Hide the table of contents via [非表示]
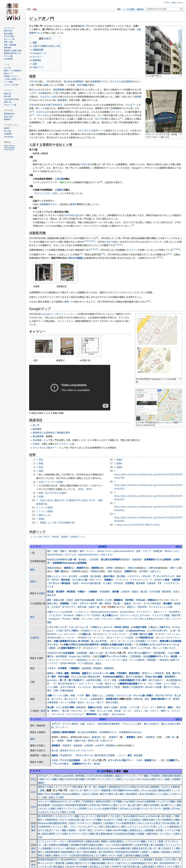Screen dimensions: 186x868 [x=48, y=38]
